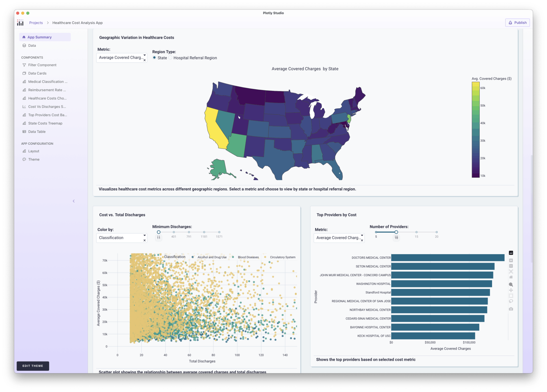Clear the Top Providers Metric selection
This screenshot has height=392, width=547.
[x=362, y=240]
